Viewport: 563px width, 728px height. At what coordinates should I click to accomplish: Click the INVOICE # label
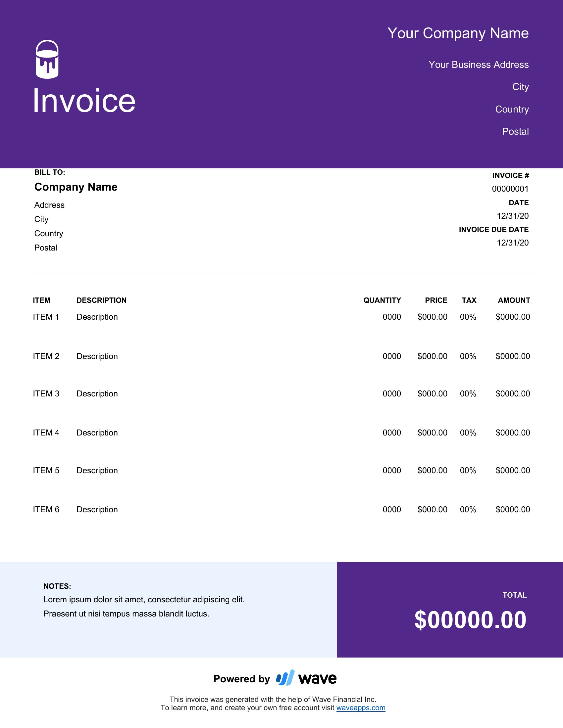click(511, 176)
